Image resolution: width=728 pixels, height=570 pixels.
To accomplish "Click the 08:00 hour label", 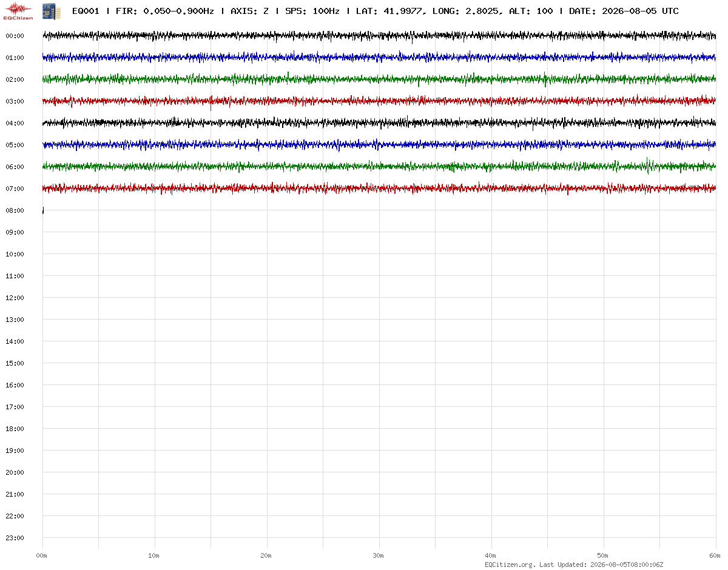I will pos(15,210).
